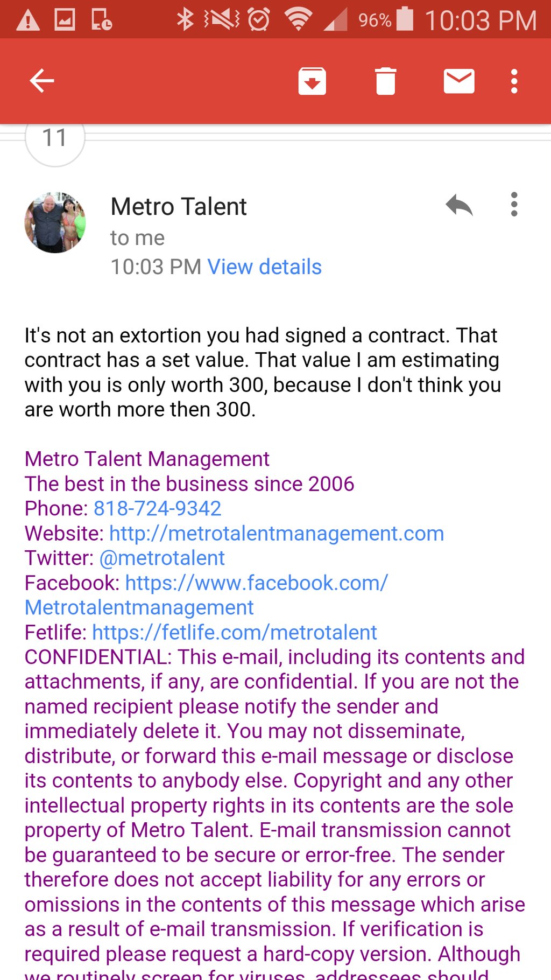The image size is (551, 980).
Task: Tap the Bluetooth status bar icon
Action: click(x=185, y=19)
